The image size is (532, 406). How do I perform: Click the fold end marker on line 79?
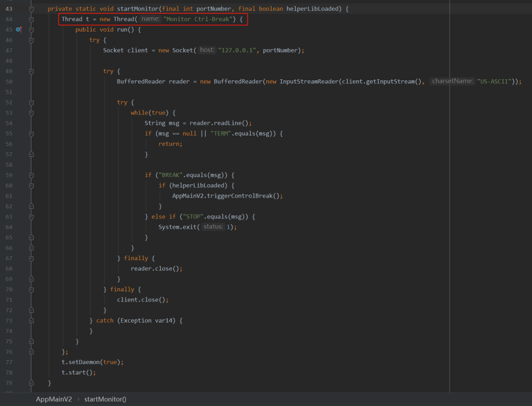[31, 383]
